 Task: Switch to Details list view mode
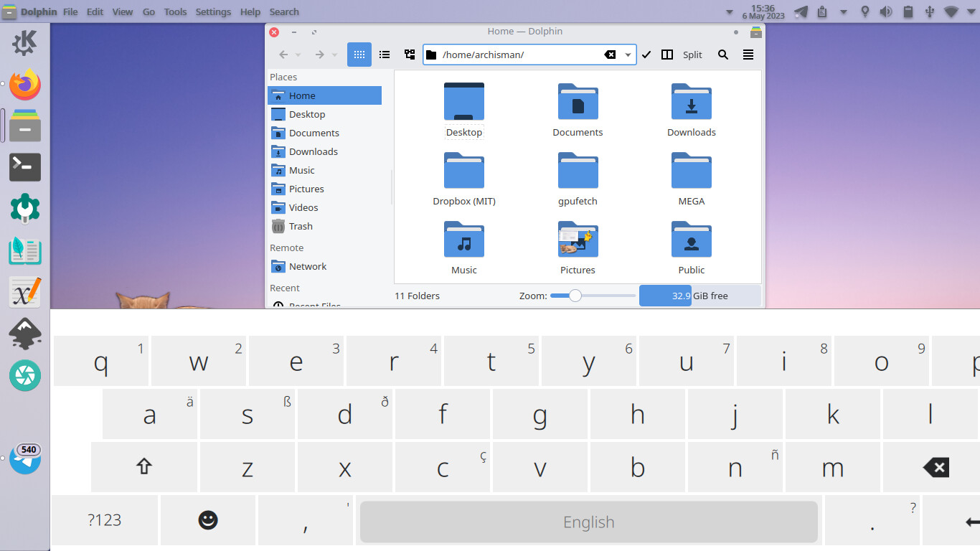pos(385,55)
